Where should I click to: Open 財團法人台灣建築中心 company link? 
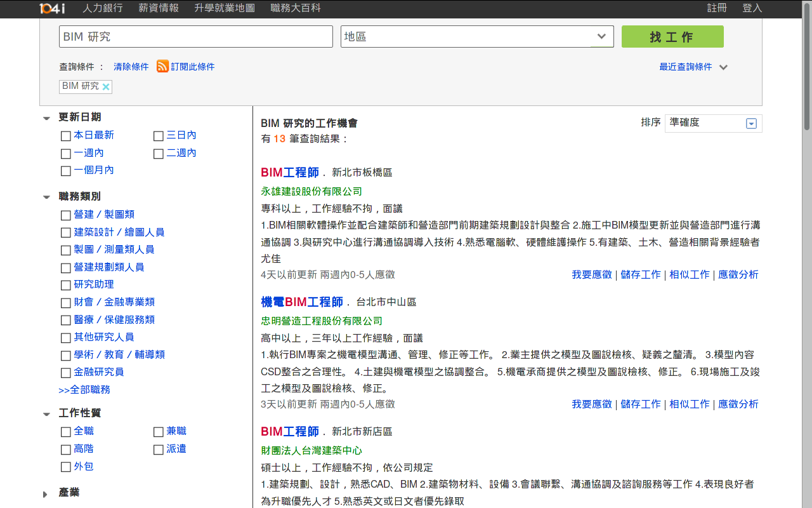311,450
